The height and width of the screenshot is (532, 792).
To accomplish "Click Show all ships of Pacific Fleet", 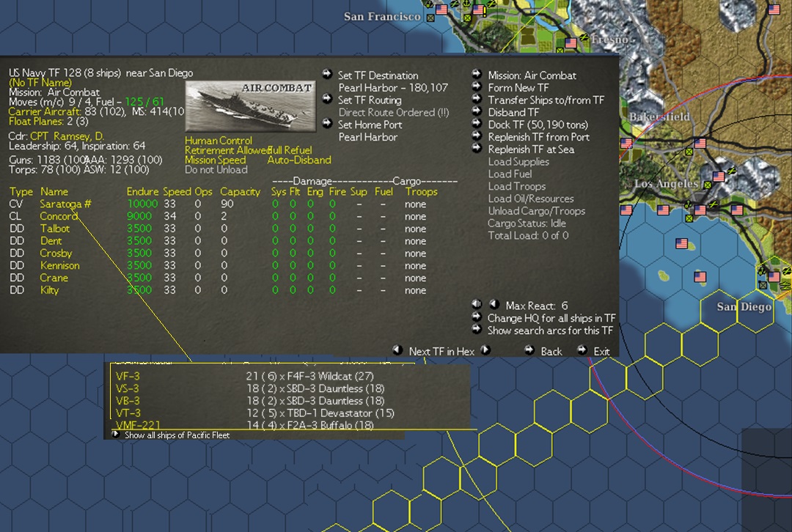I will [177, 435].
